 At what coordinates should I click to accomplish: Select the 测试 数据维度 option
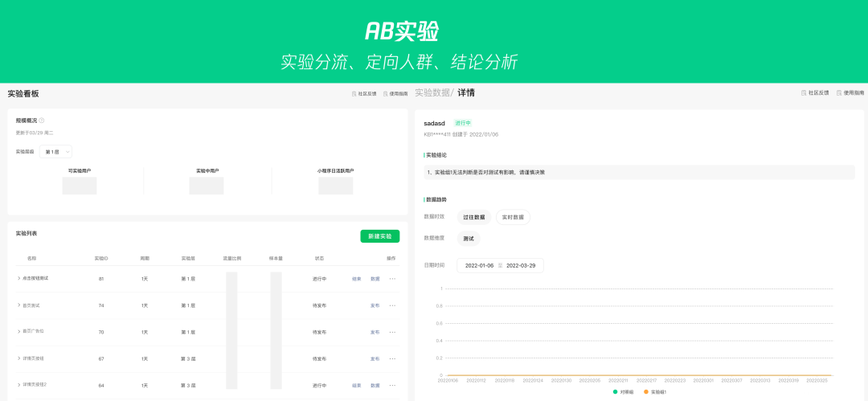tap(469, 238)
